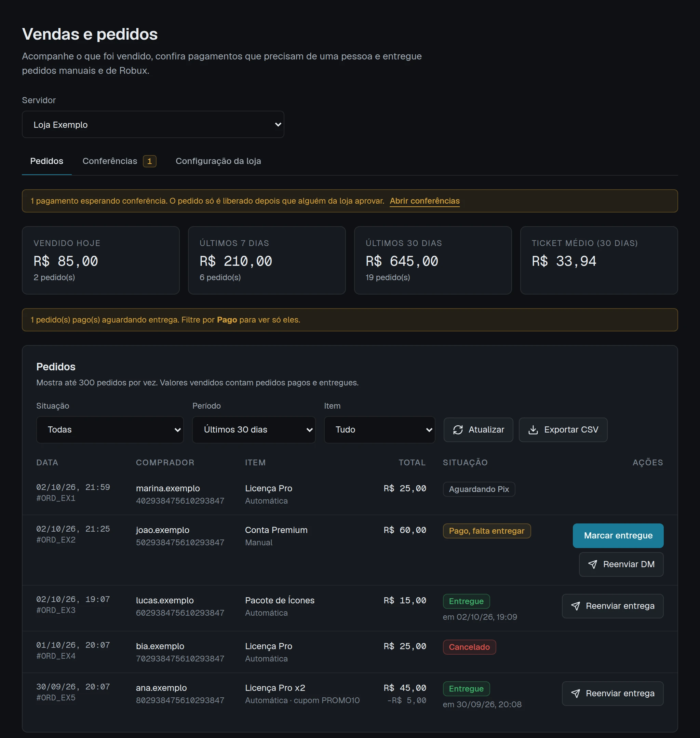Click the bold Pago word in the delivery alert
The height and width of the screenshot is (738, 700).
coord(227,320)
